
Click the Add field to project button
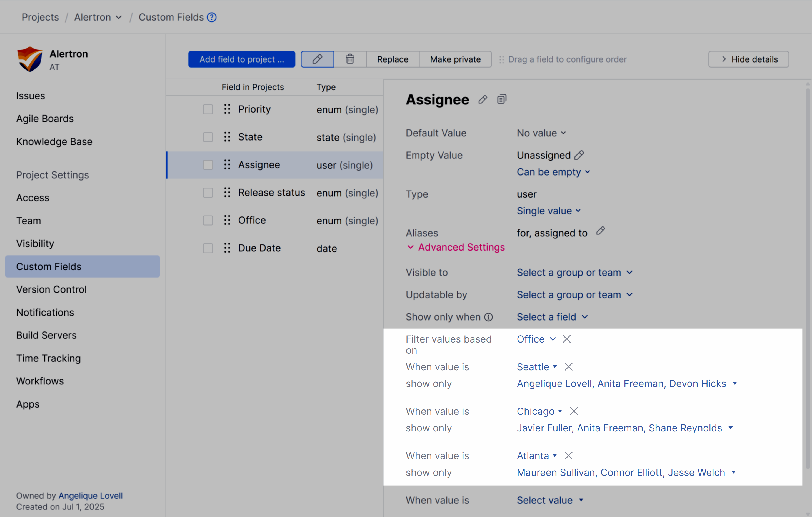point(241,59)
